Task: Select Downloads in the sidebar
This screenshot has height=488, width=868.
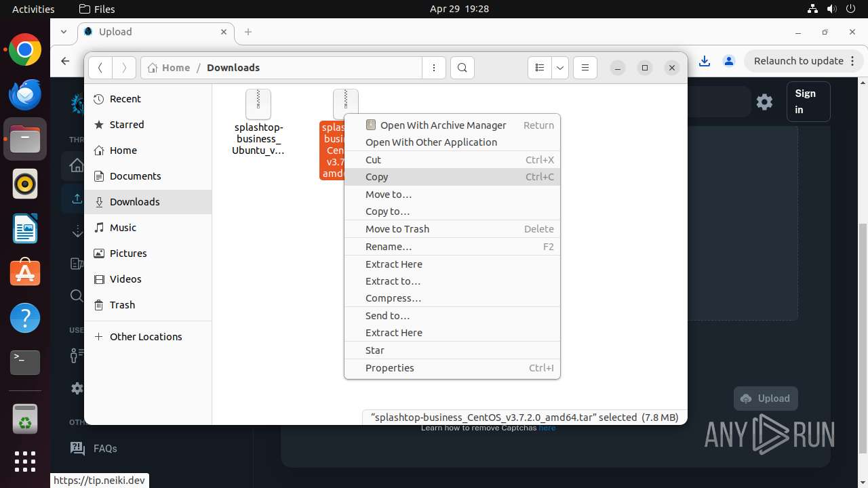Action: coord(148,202)
